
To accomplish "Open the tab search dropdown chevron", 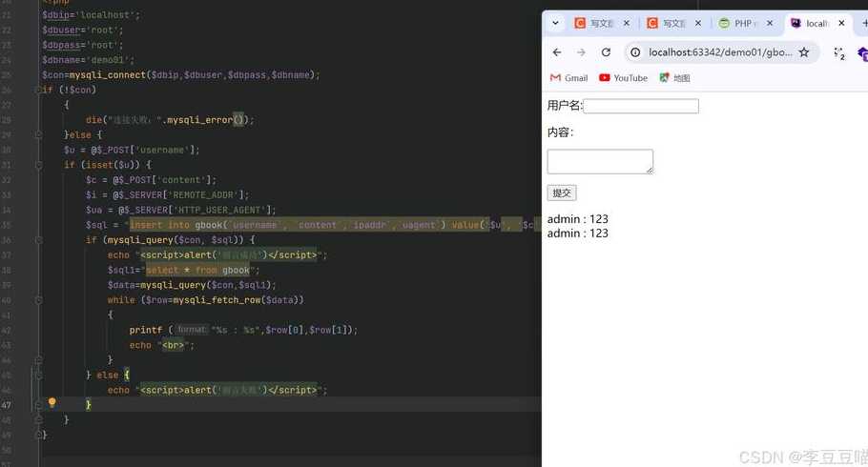I will click(x=555, y=23).
